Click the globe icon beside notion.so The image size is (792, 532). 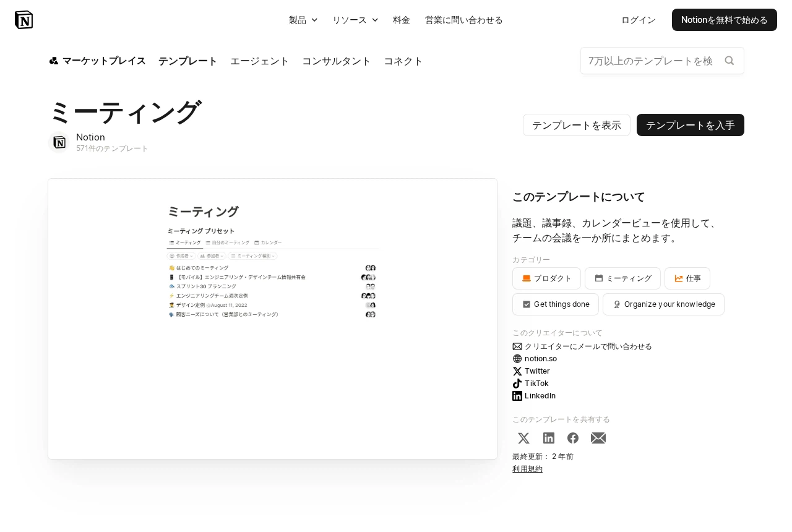517,359
